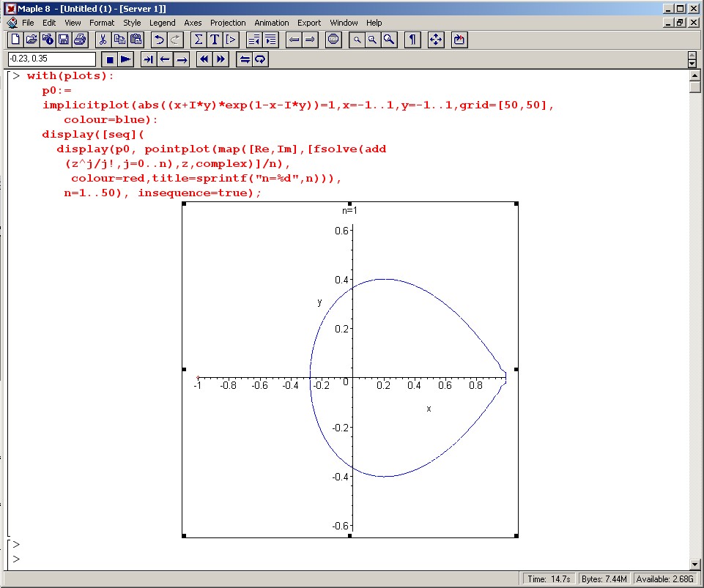
Task: Click the plot title n=1
Action: pos(349,210)
